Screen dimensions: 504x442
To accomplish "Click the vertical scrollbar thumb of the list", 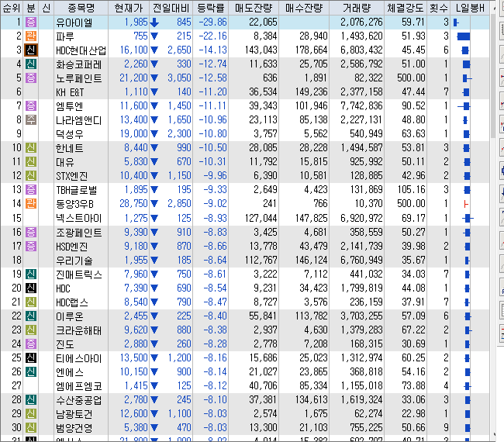I will (x=494, y=75).
